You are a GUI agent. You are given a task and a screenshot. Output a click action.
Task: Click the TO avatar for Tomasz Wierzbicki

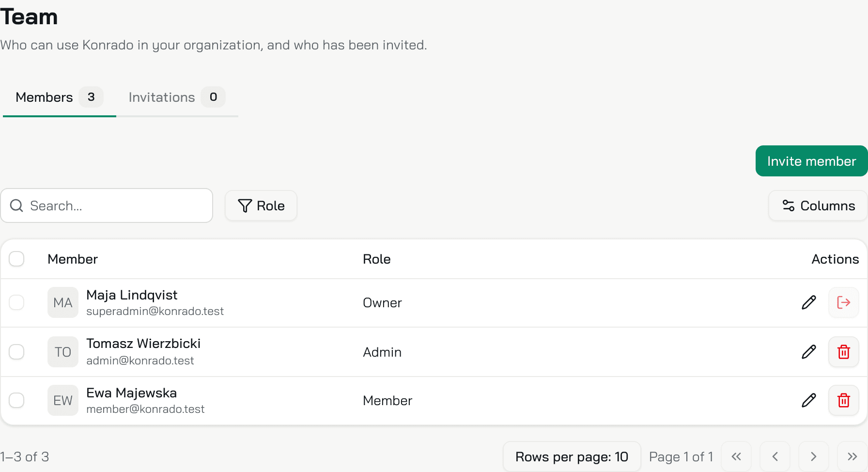point(63,352)
